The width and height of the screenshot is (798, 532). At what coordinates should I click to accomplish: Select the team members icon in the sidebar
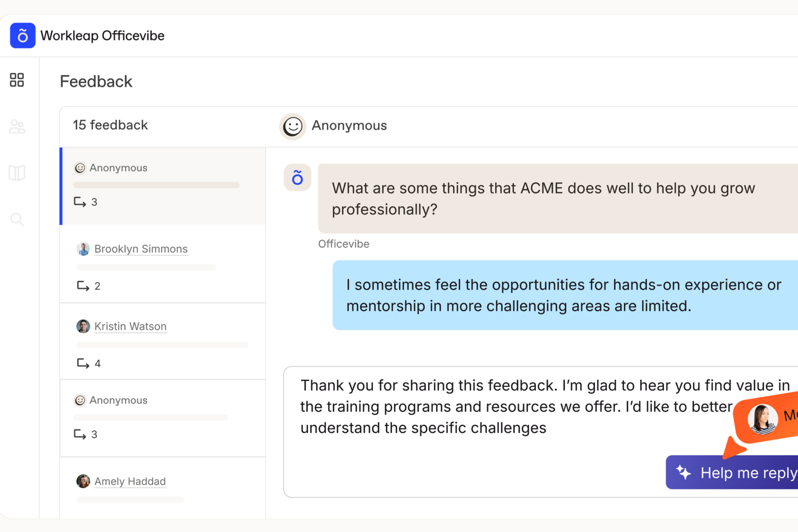point(16,126)
